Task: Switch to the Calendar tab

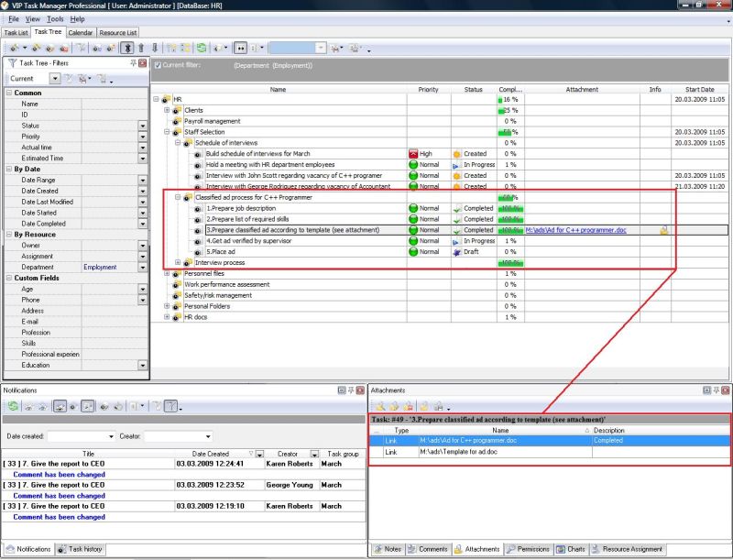Action: click(80, 32)
